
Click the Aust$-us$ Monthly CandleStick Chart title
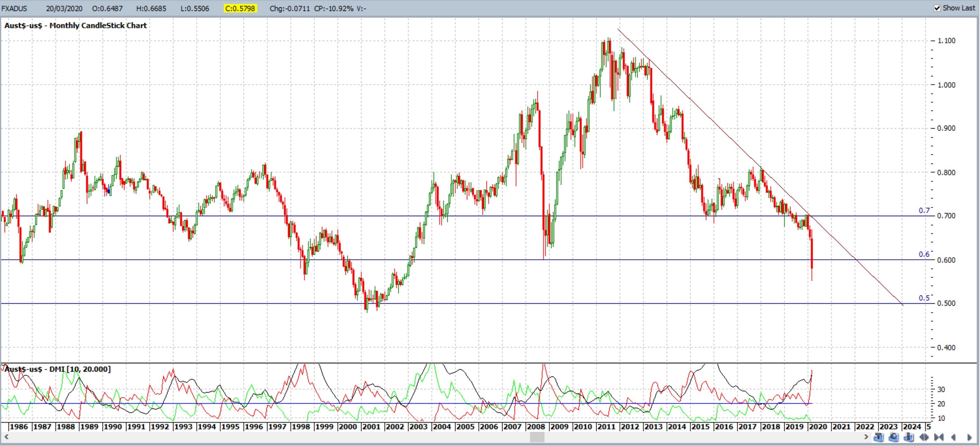click(x=75, y=25)
